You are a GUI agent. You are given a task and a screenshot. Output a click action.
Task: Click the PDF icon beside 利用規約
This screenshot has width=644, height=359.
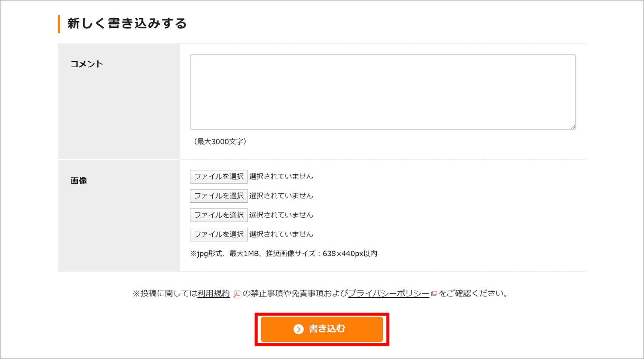(x=237, y=294)
